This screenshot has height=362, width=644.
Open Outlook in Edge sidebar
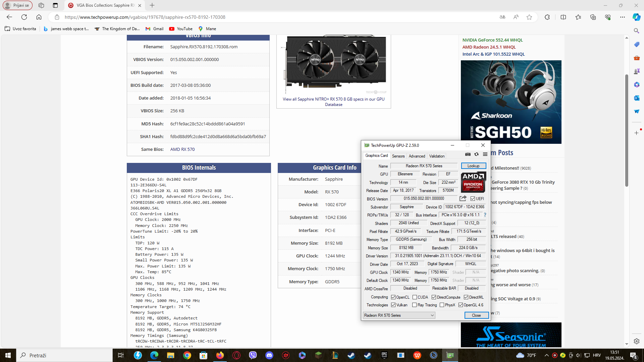coord(636,98)
